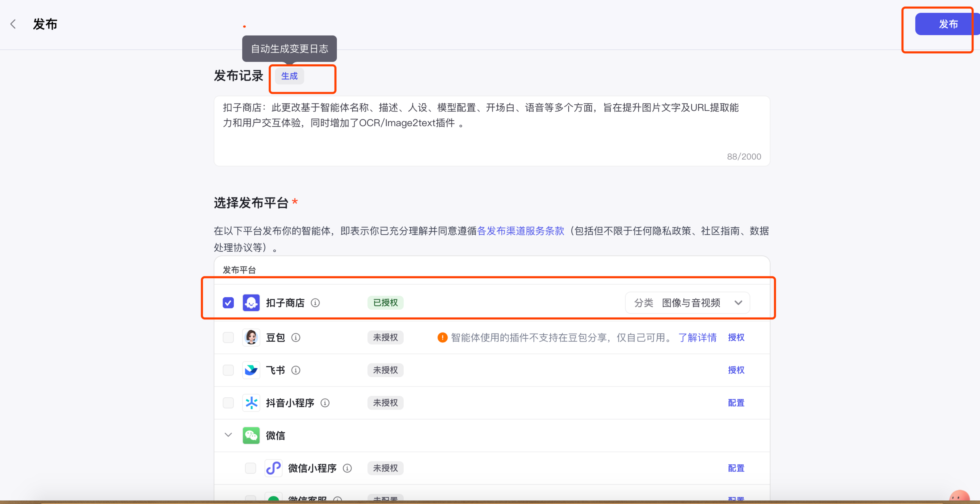Click the 豆包 info icon
Image resolution: width=980 pixels, height=504 pixels.
coord(296,338)
